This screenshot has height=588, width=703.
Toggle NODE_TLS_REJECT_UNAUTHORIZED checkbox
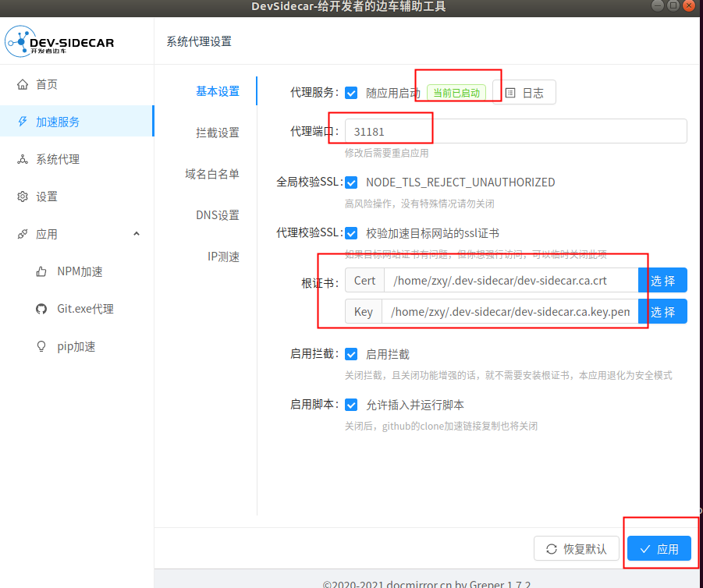[350, 182]
